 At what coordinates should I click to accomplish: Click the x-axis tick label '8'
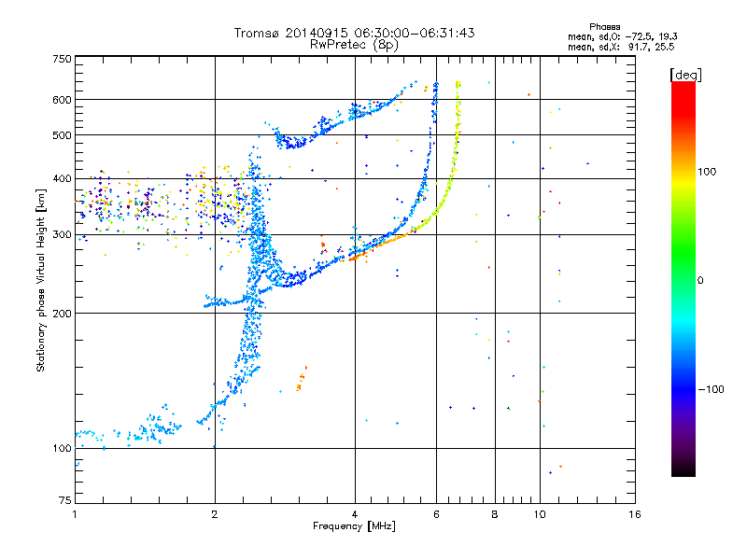coord(495,514)
